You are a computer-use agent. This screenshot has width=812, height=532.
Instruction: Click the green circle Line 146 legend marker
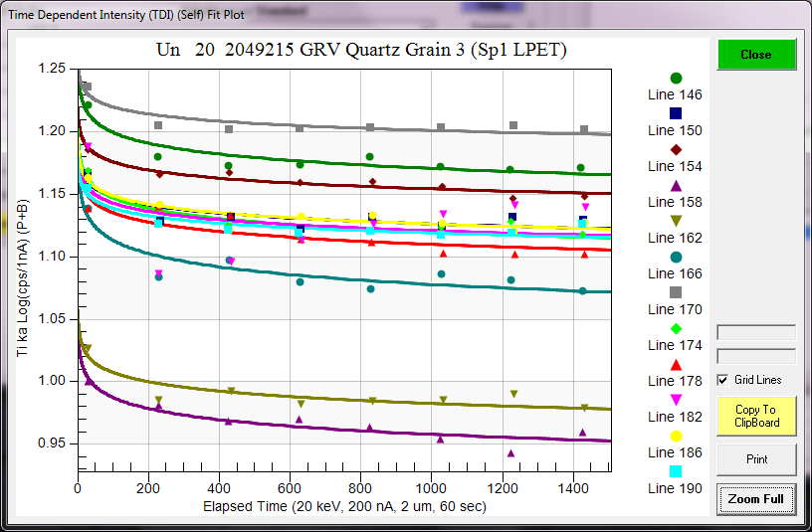click(x=676, y=78)
